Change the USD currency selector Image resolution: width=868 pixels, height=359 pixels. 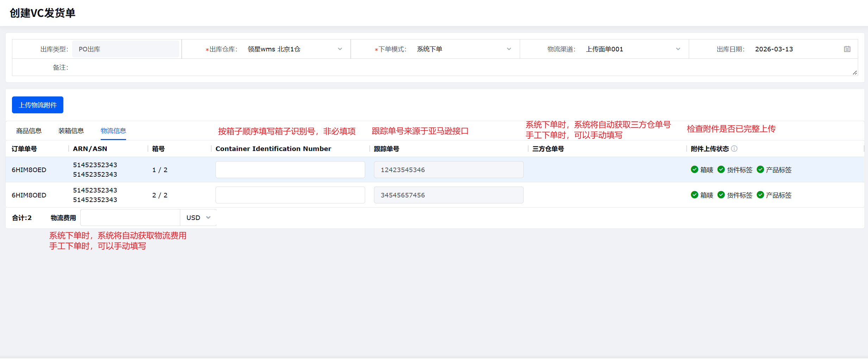point(198,218)
